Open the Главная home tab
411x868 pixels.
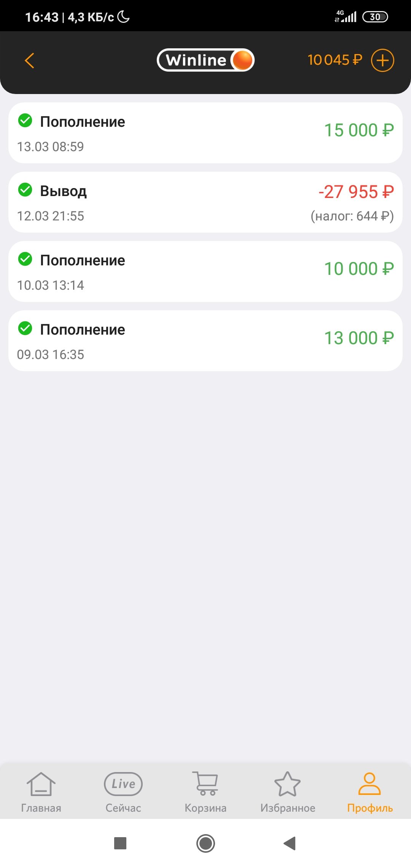click(41, 793)
